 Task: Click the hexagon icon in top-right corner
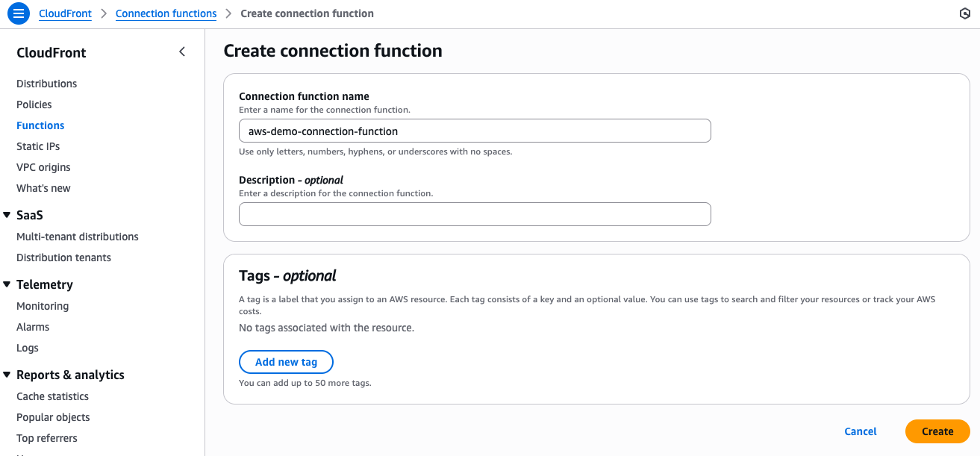point(964,13)
